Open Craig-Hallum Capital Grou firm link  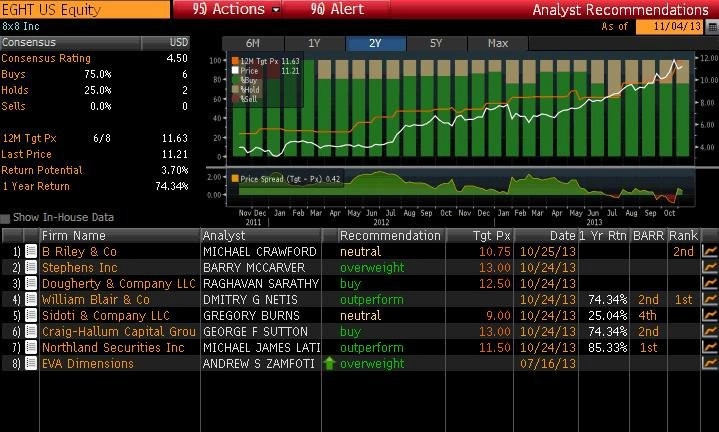(x=119, y=332)
